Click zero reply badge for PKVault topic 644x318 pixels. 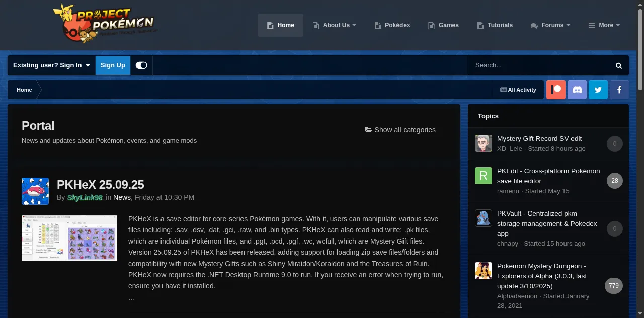tap(615, 229)
